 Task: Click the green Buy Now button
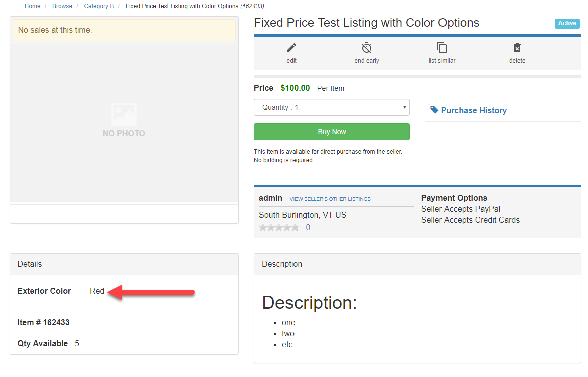click(x=332, y=132)
